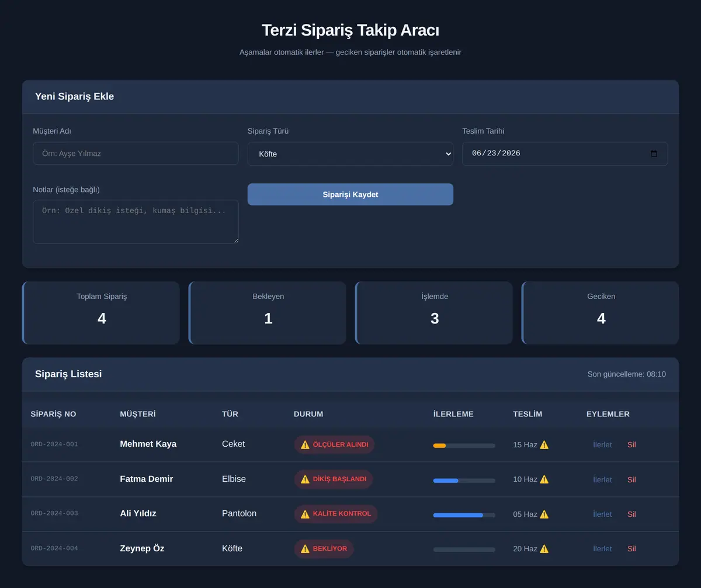Click order number ORD-2024-002
This screenshot has width=701, height=588.
click(x=54, y=479)
